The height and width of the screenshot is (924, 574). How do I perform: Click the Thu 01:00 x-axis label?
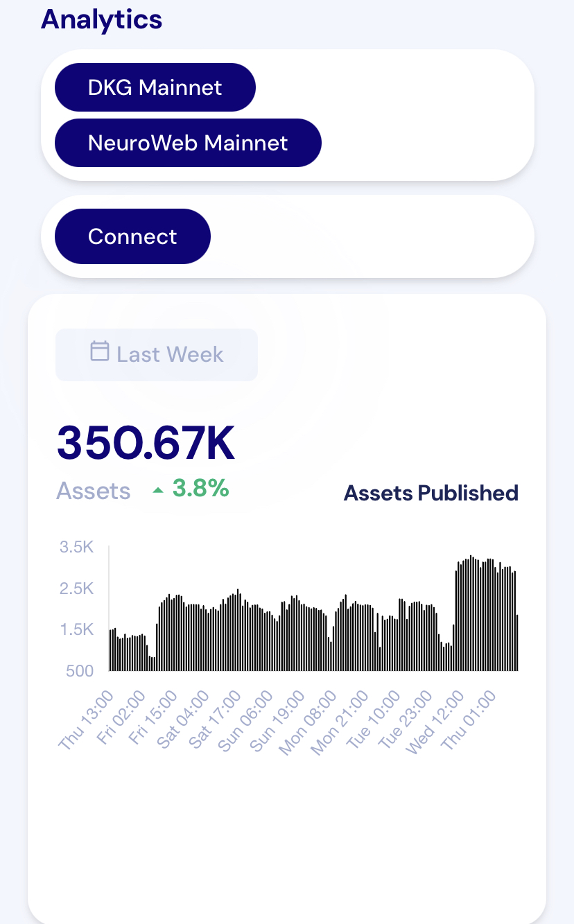469,721
